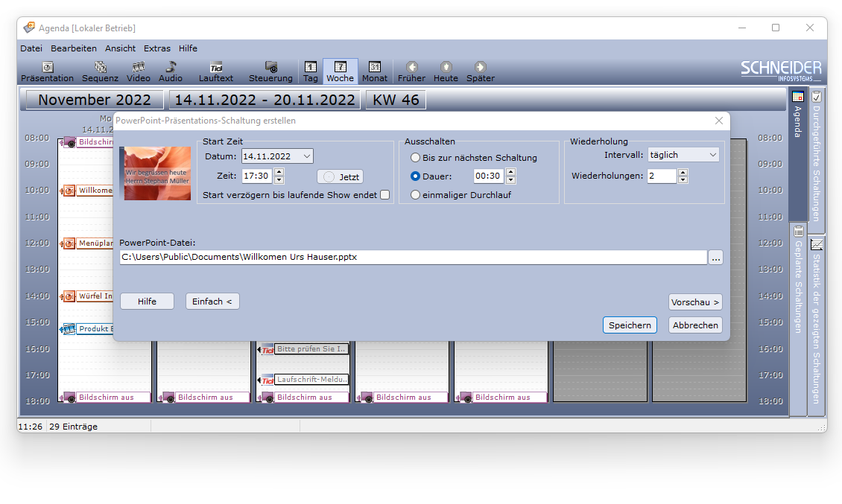Click the 'KW 46' week label
Image resolution: width=842 pixels, height=504 pixels.
pyautogui.click(x=396, y=100)
